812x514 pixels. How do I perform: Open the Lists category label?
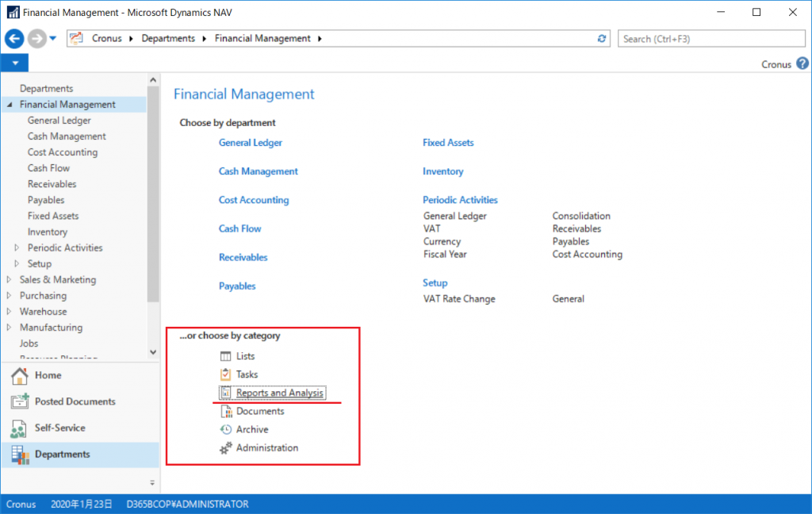[246, 356]
